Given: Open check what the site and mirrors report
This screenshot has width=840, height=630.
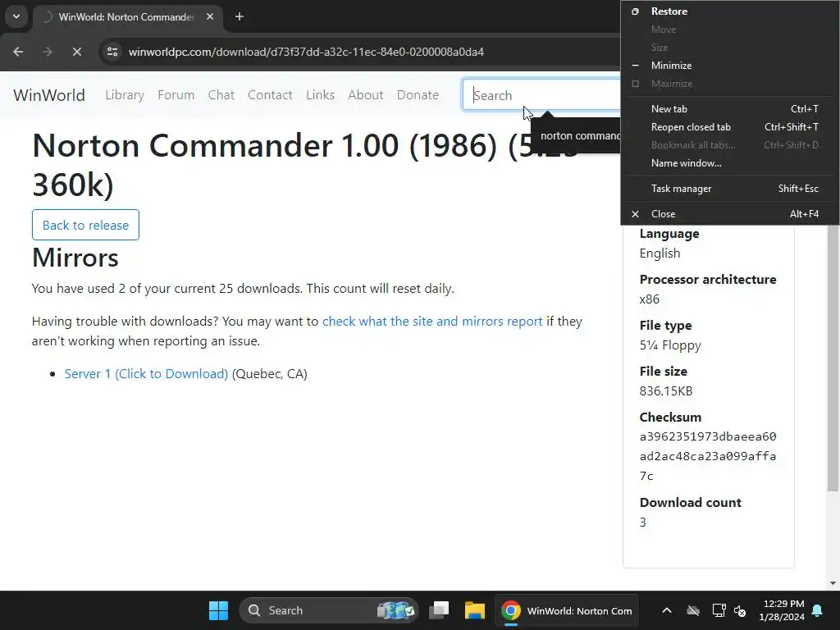Looking at the screenshot, I should [x=432, y=322].
